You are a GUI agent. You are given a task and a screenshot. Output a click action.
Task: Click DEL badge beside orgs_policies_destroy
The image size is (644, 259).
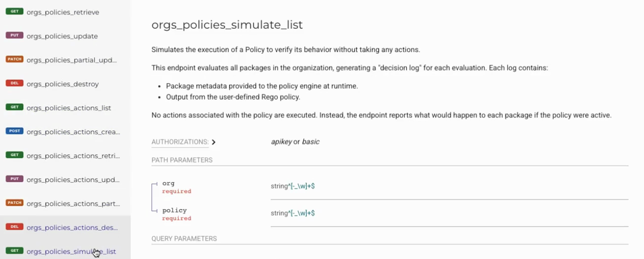coord(14,83)
